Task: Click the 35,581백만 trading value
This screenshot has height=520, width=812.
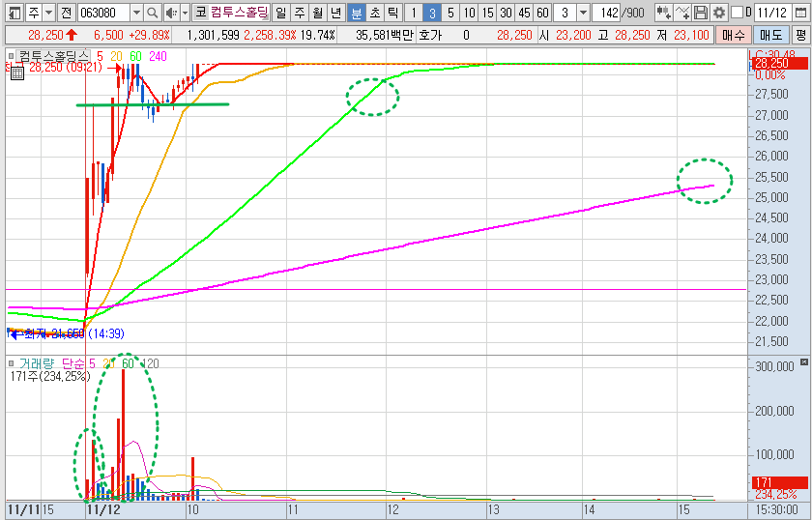Action: coord(385,35)
